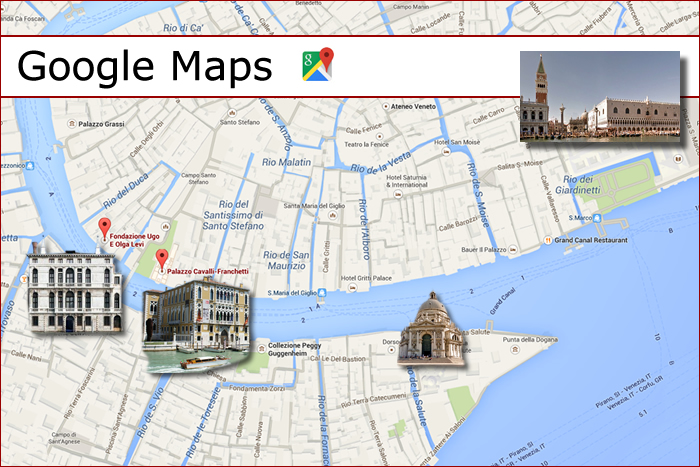Click the Rio del Duca canal label

pyautogui.click(x=125, y=191)
